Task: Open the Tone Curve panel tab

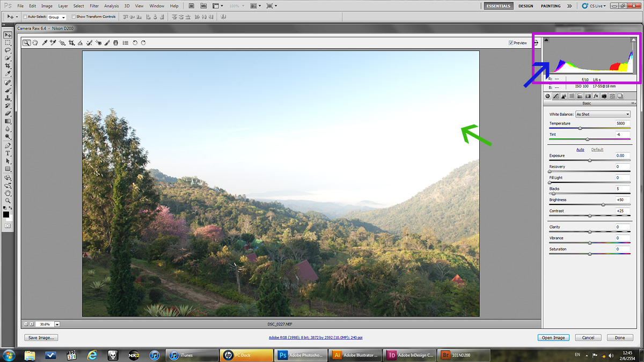Action: coord(555,96)
